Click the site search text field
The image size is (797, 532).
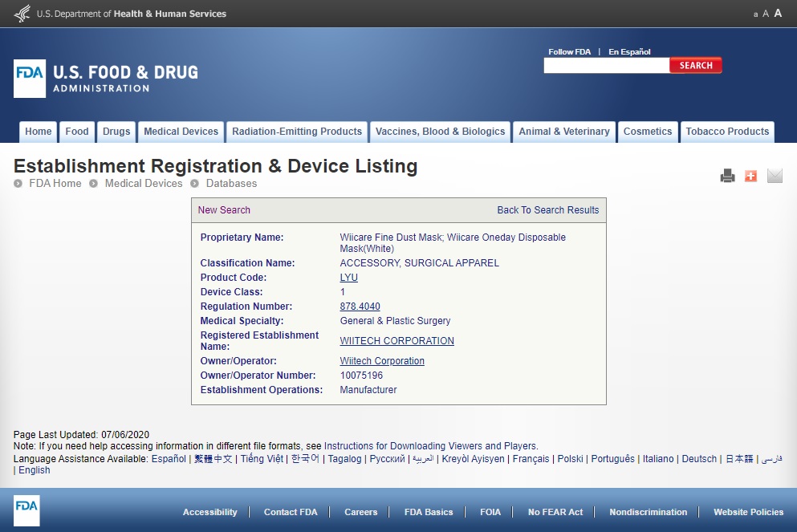pos(606,66)
